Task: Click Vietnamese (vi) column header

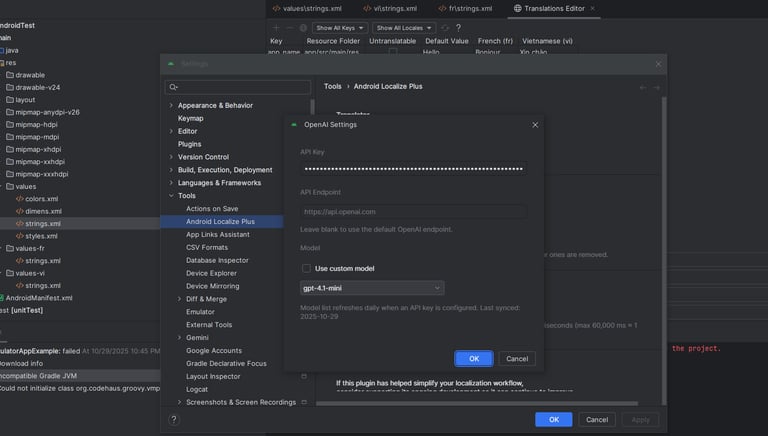Action: click(x=547, y=41)
